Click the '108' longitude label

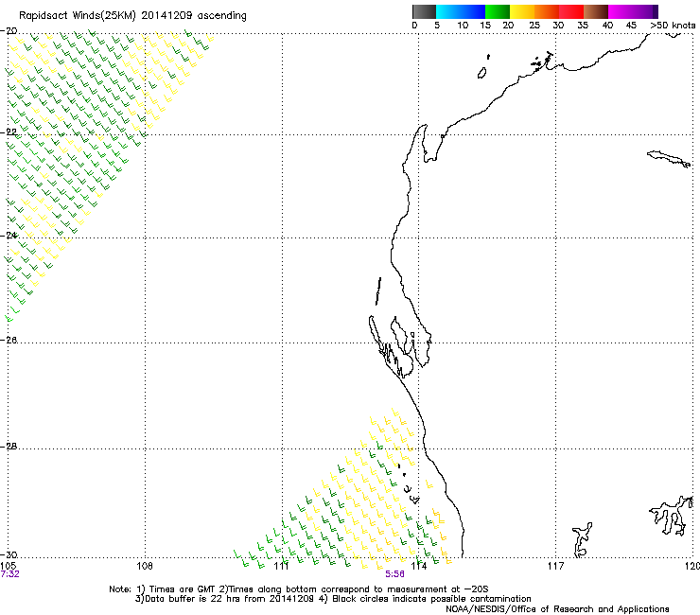click(145, 567)
